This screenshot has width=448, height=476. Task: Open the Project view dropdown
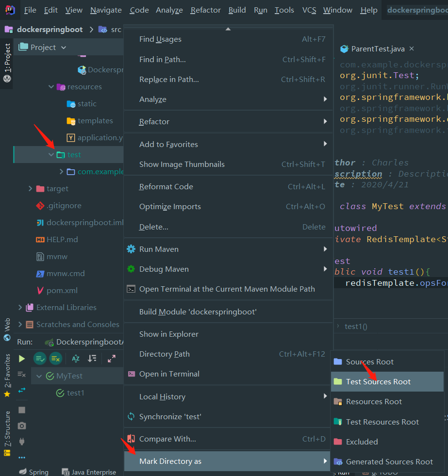64,48
